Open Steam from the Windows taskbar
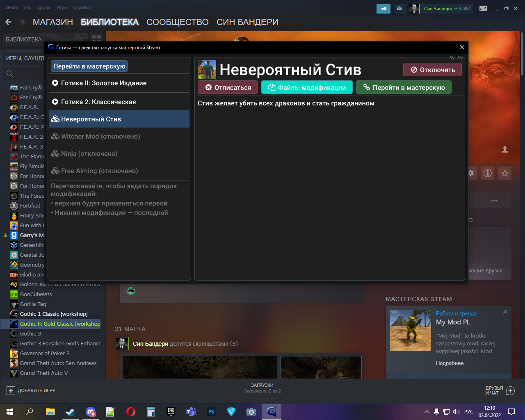 coord(70,412)
